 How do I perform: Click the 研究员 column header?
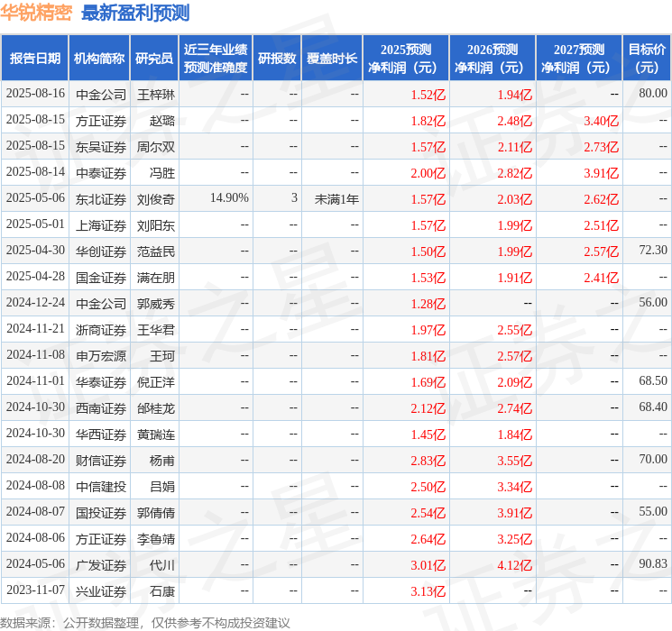(154, 59)
